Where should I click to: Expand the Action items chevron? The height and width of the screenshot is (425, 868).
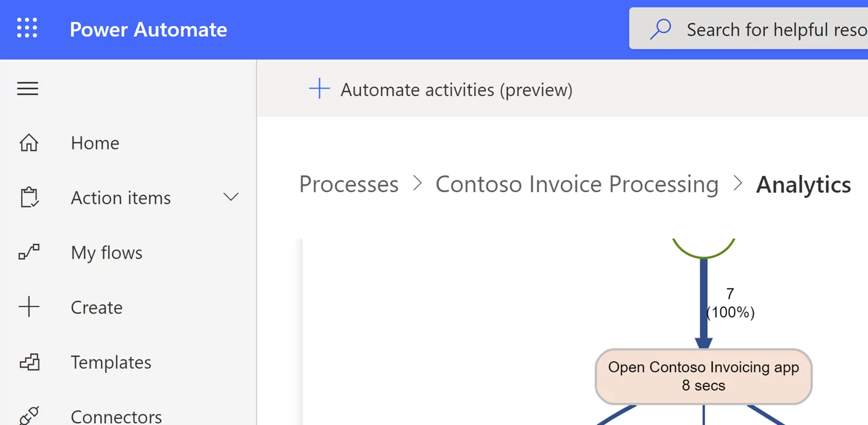point(231,197)
